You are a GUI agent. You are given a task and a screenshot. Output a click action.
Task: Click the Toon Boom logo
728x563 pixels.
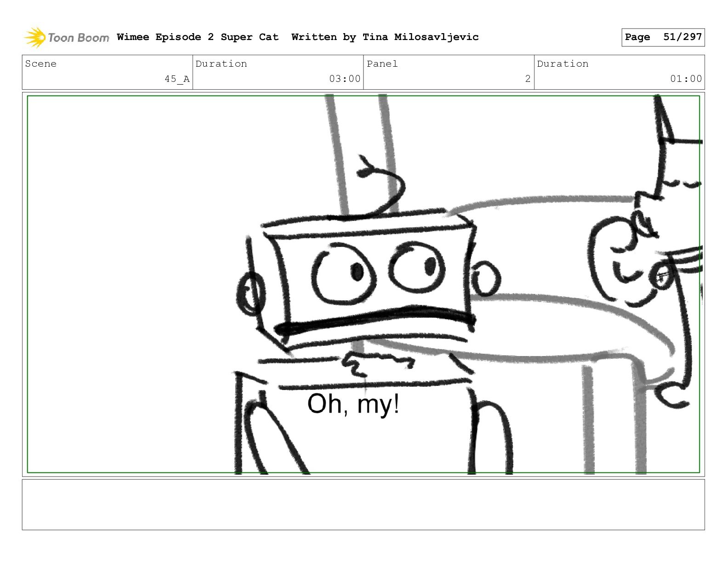point(67,37)
